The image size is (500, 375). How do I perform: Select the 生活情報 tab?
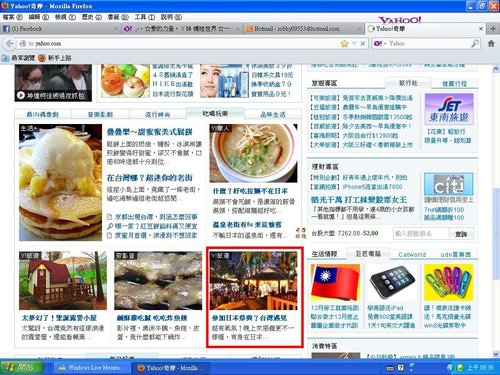pyautogui.click(x=324, y=254)
